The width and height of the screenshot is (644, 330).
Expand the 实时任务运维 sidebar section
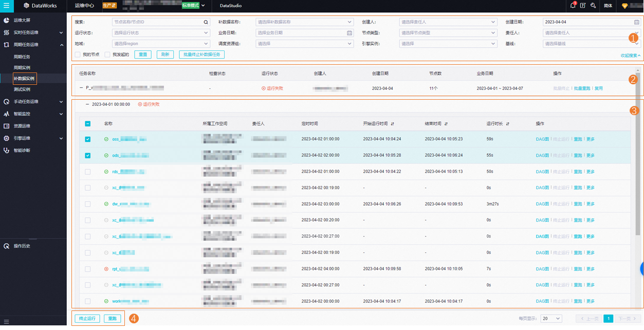click(33, 32)
